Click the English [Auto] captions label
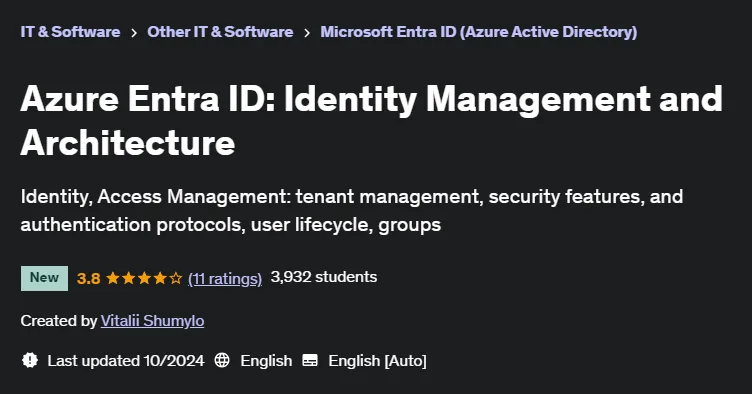 pos(377,360)
